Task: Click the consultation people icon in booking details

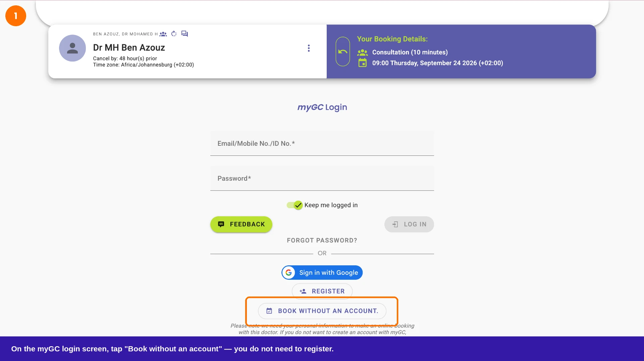Action: point(363,52)
